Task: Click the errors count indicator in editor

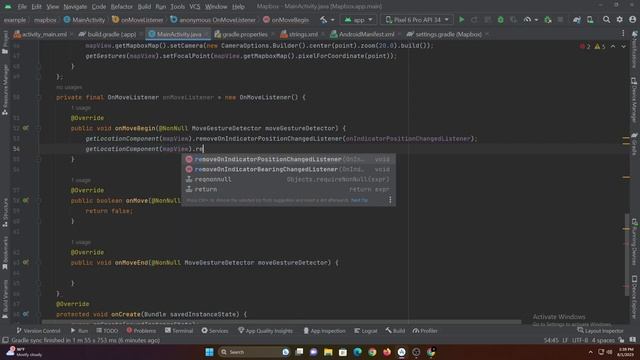Action: point(585,47)
